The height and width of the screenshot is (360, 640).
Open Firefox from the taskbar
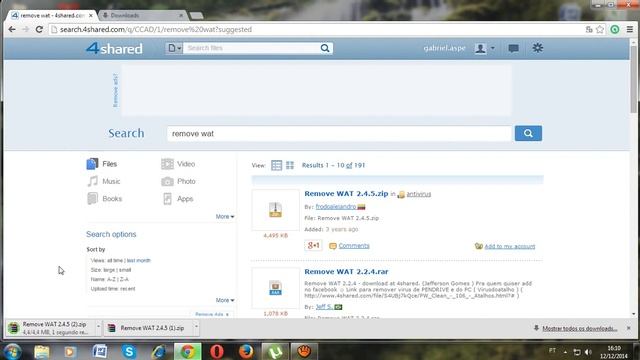click(x=246, y=351)
